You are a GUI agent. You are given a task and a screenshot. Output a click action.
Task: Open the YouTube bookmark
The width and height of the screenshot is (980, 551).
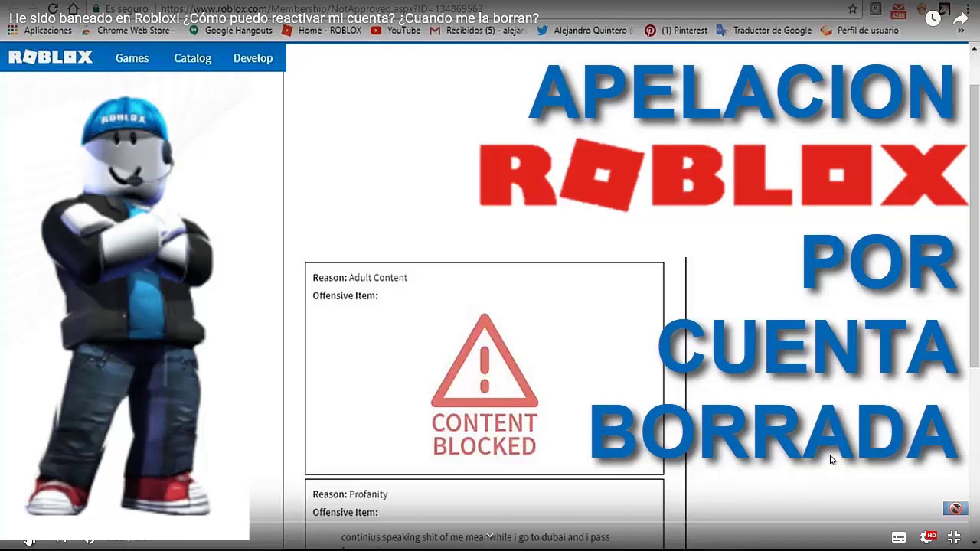396,31
